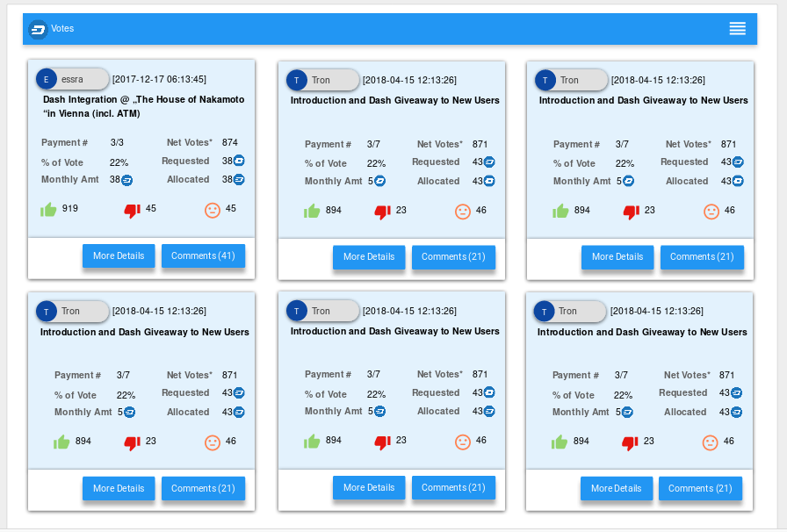Open the Dash Integration House of Nakamoto title
This screenshot has height=532, width=787.
(143, 106)
